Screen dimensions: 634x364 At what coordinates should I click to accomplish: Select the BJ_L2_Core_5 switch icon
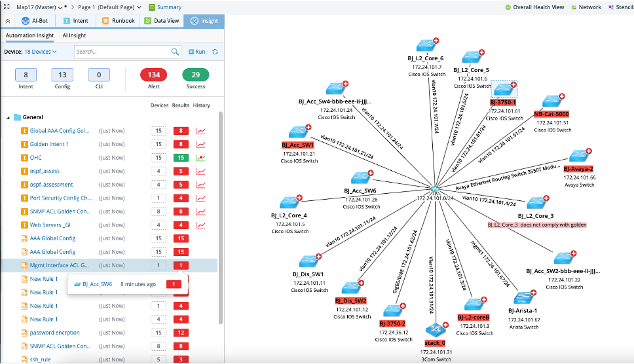tap(472, 57)
